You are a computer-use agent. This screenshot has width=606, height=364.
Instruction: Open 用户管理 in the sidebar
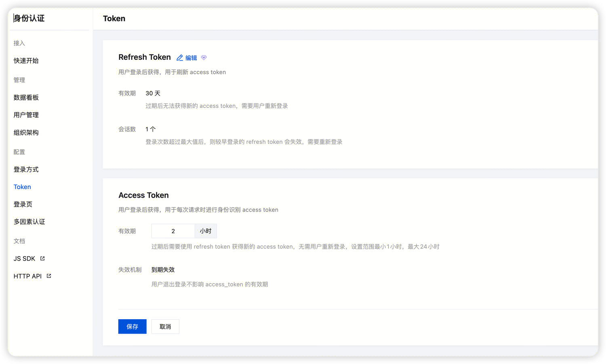tap(26, 115)
